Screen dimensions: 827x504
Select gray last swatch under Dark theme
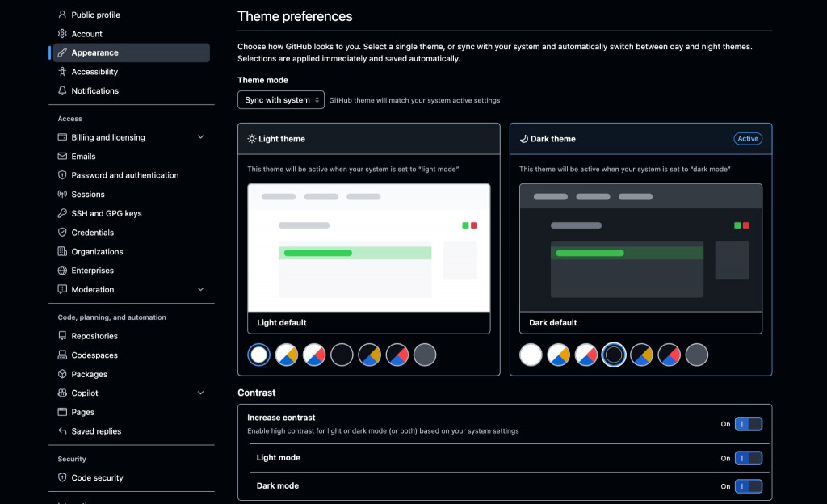(697, 355)
